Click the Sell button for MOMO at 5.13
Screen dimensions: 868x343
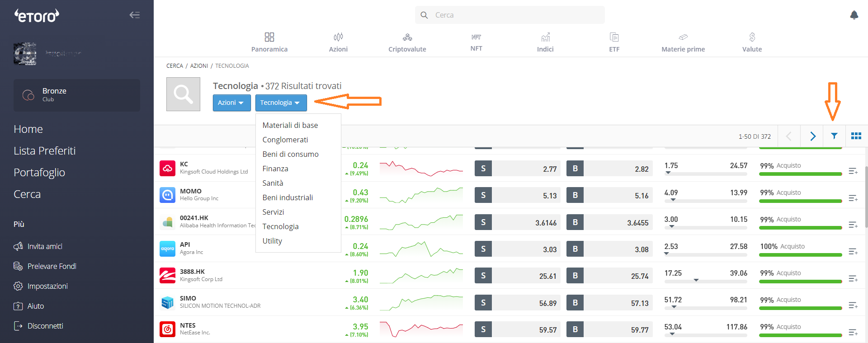[x=518, y=195]
